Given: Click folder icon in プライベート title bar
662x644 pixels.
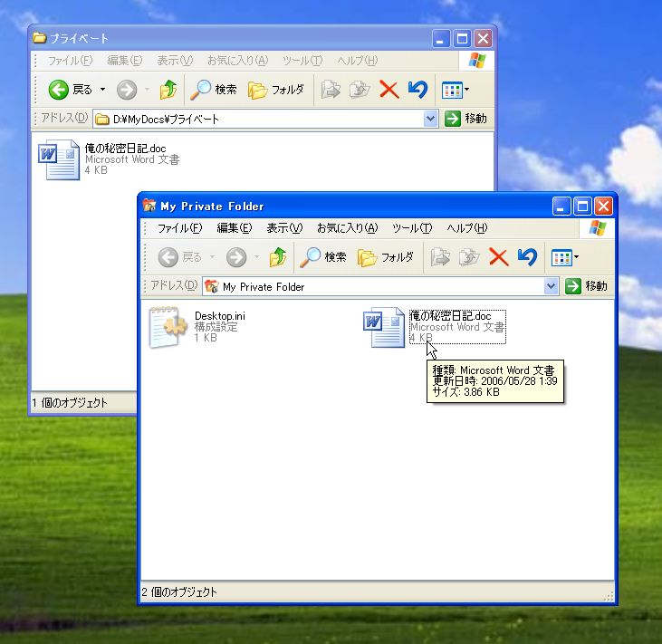Looking at the screenshot, I should point(39,38).
